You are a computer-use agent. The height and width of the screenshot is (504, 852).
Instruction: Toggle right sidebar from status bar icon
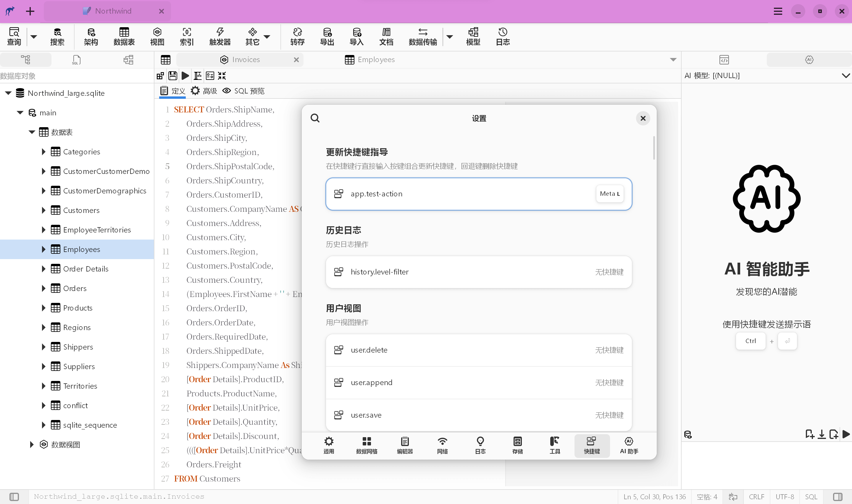click(x=838, y=497)
